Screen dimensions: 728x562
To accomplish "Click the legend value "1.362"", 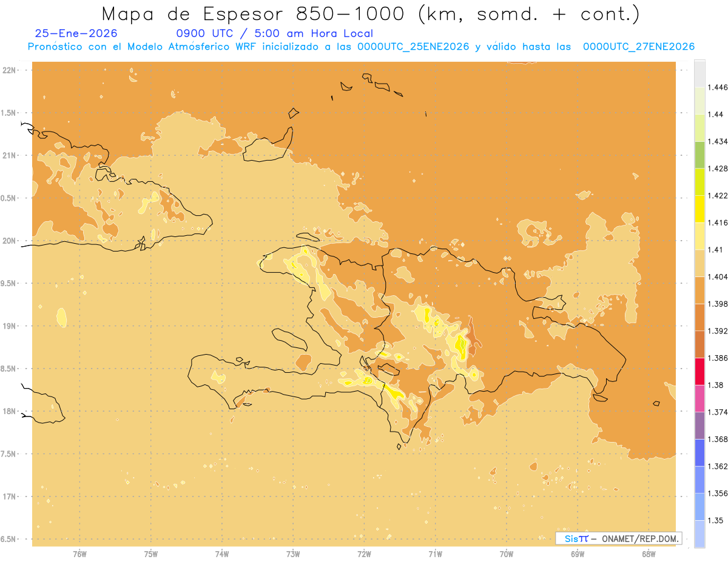I will click(718, 466).
